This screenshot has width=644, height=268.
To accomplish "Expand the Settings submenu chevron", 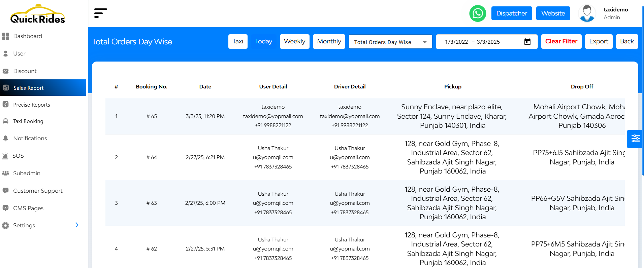I will click(77, 225).
